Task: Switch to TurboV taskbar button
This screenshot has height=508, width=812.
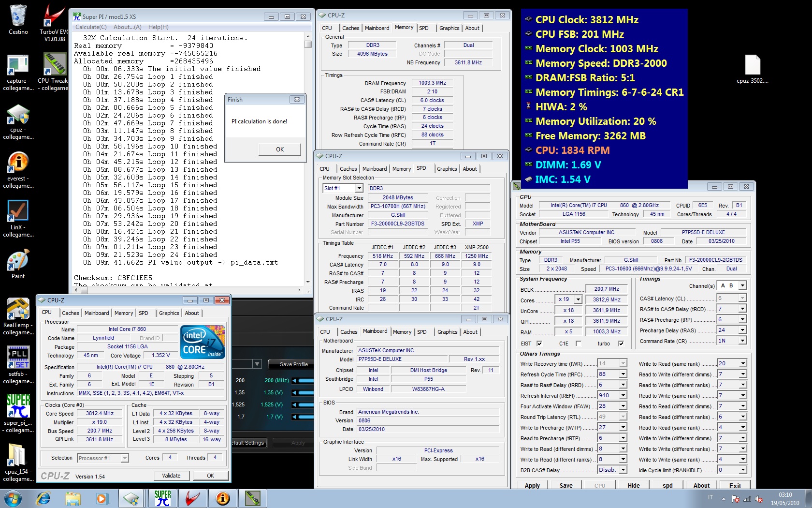Action: (193, 498)
